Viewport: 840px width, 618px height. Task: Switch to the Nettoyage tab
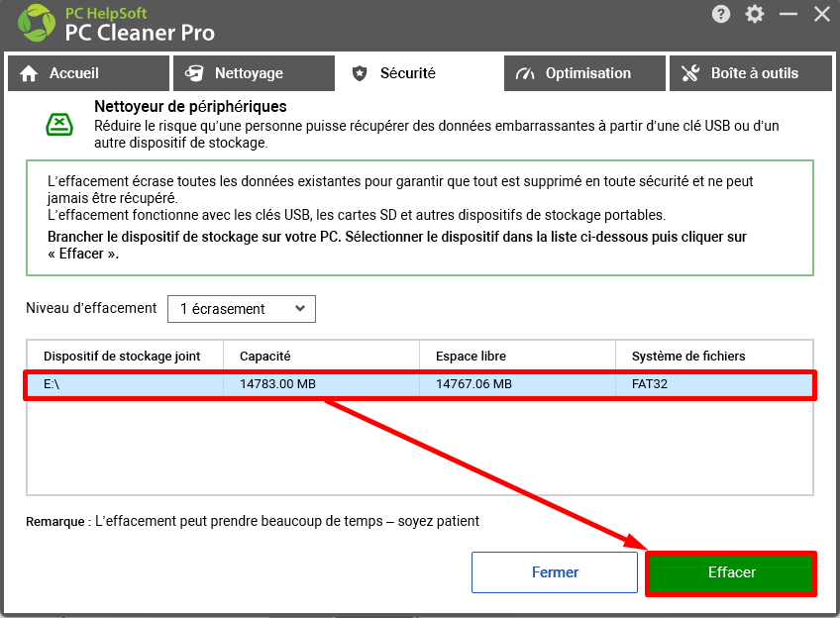(254, 73)
